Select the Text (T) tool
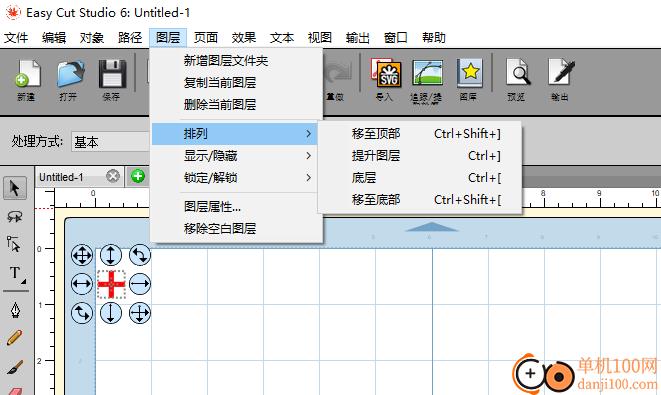 coord(16,273)
